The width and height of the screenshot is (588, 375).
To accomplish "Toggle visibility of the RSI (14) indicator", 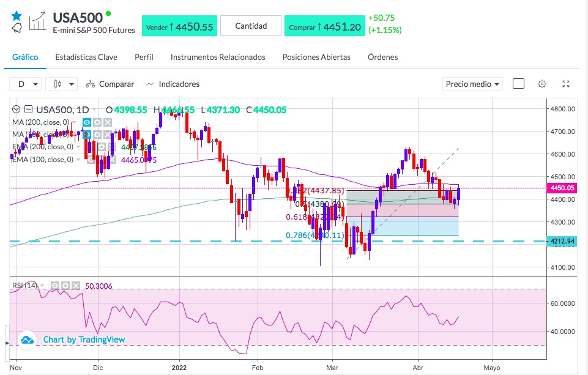I will (54, 286).
